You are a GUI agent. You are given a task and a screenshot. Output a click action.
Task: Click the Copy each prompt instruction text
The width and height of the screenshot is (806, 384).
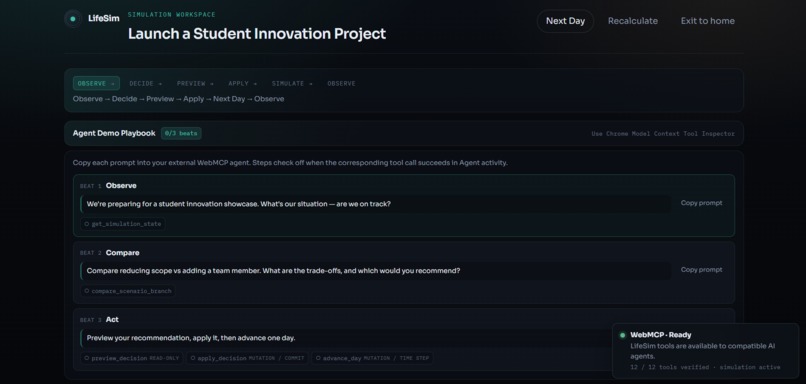[290, 163]
